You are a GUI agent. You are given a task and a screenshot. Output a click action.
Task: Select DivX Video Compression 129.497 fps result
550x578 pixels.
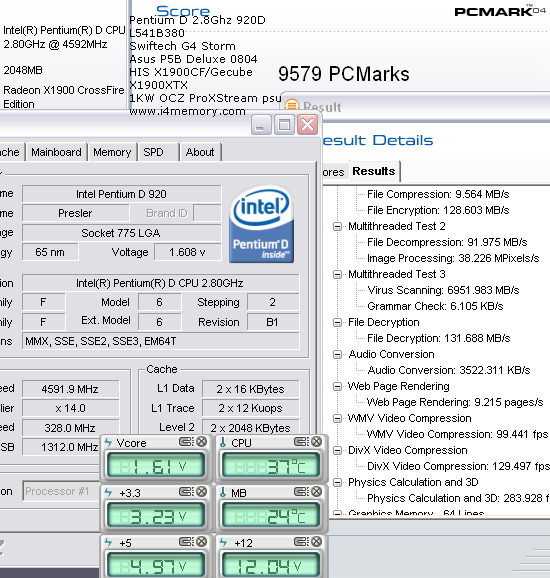coord(458,466)
